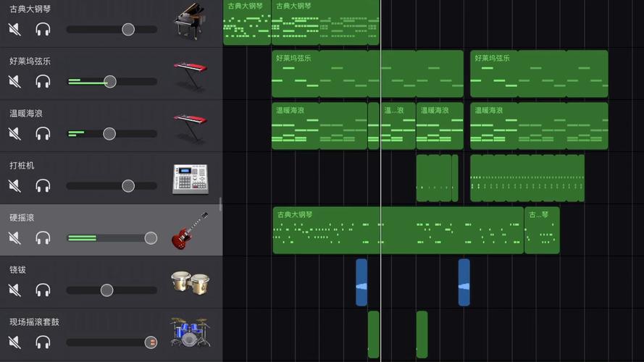The width and height of the screenshot is (644, 362).
Task: Mute the 硬摇滚 guitar track
Action: click(14, 238)
